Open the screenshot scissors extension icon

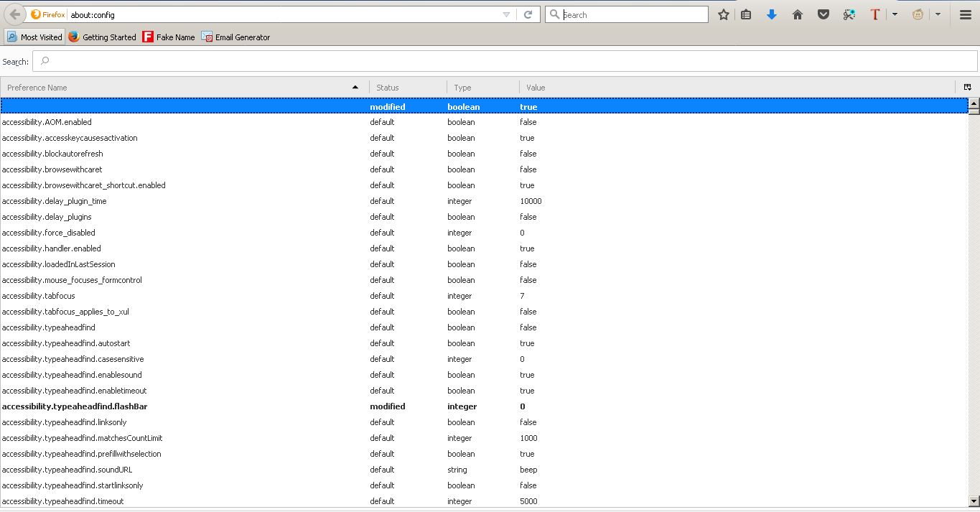tap(849, 14)
